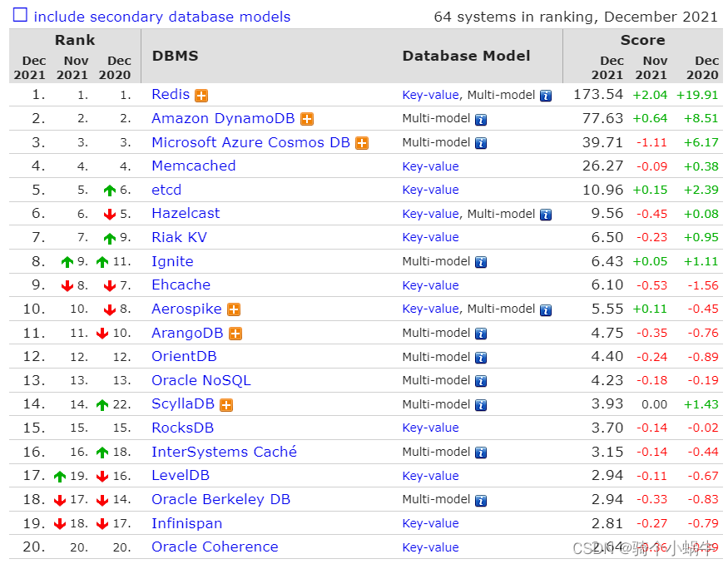Open the Multi-model info icon for ArangoDB
The width and height of the screenshot is (728, 564).
pos(481,334)
